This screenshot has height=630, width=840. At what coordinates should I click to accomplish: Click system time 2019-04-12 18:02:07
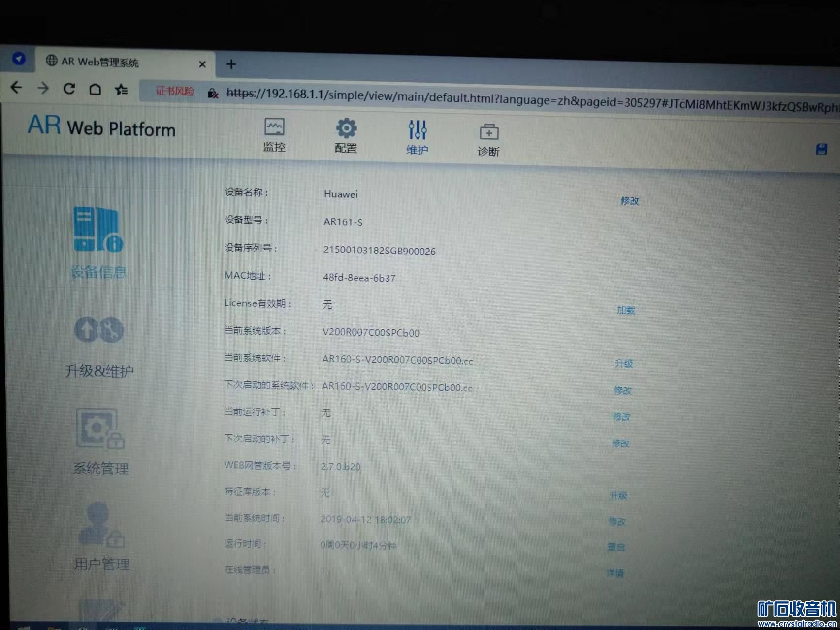coord(365,519)
